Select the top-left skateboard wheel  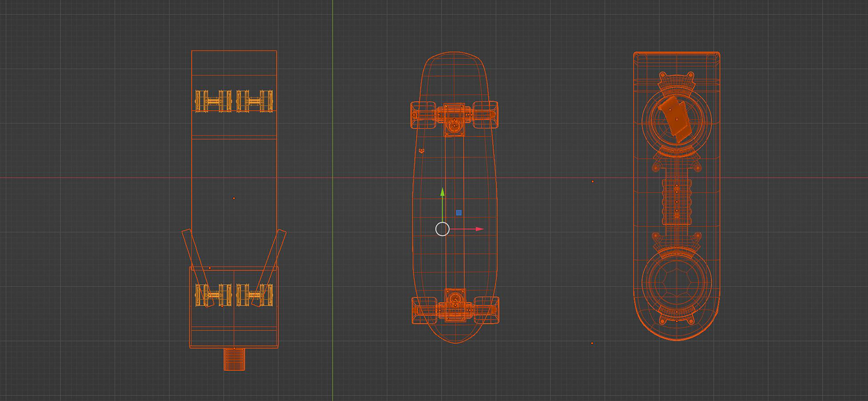tap(423, 115)
